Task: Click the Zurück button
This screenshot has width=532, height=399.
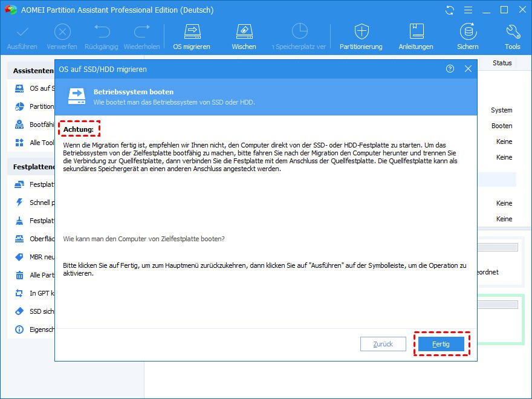Action: click(383, 344)
